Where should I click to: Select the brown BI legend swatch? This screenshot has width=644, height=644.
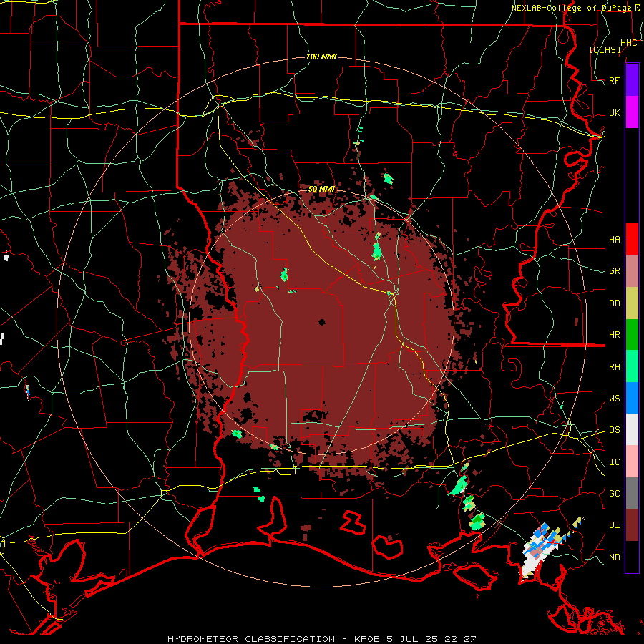pyautogui.click(x=632, y=525)
